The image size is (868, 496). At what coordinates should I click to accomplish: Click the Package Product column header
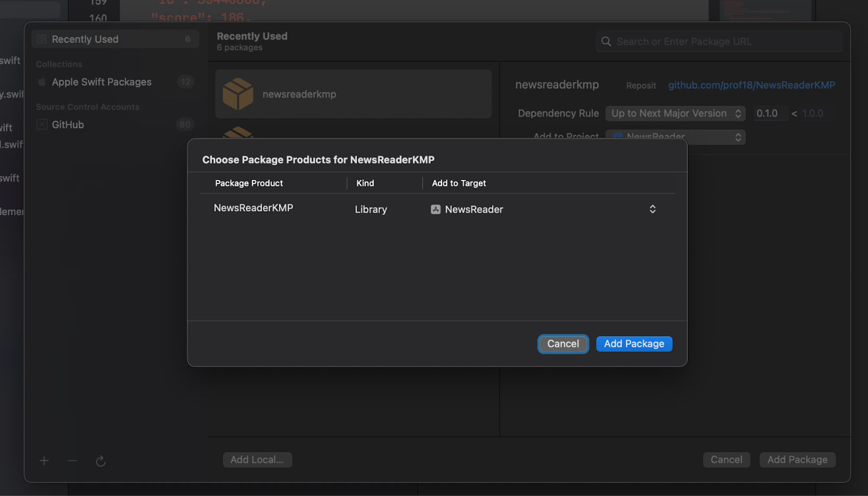pyautogui.click(x=249, y=183)
